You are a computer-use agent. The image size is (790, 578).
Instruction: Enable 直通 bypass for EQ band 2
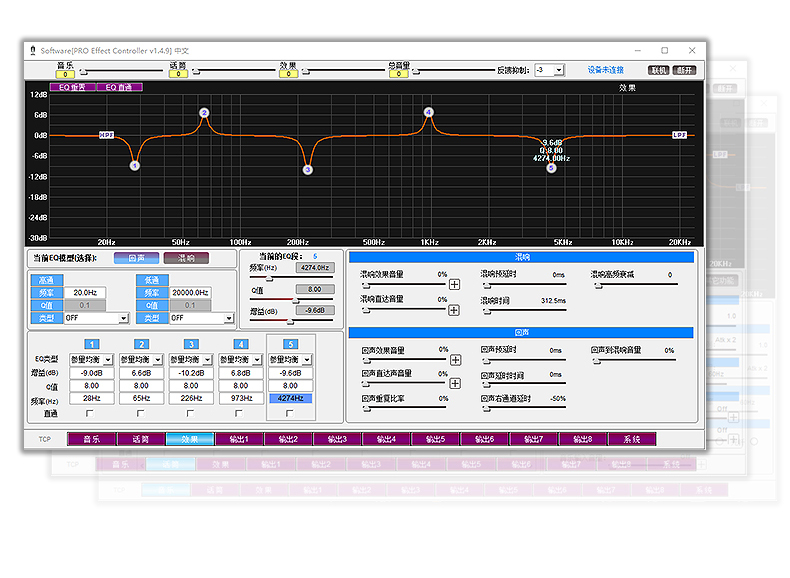click(x=140, y=413)
